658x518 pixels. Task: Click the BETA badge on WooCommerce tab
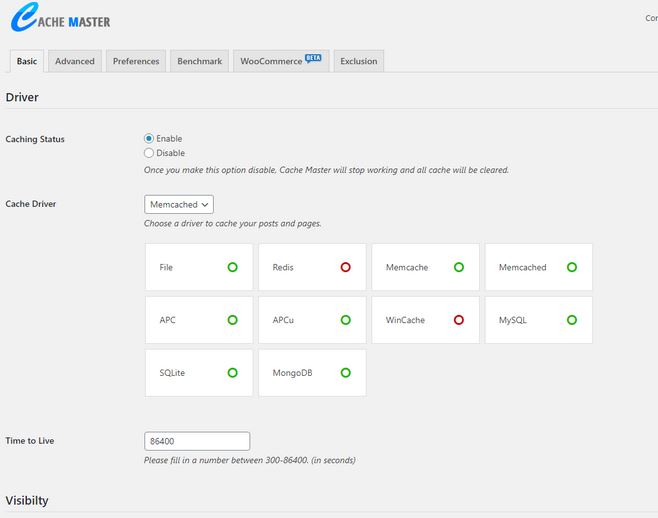tap(313, 58)
